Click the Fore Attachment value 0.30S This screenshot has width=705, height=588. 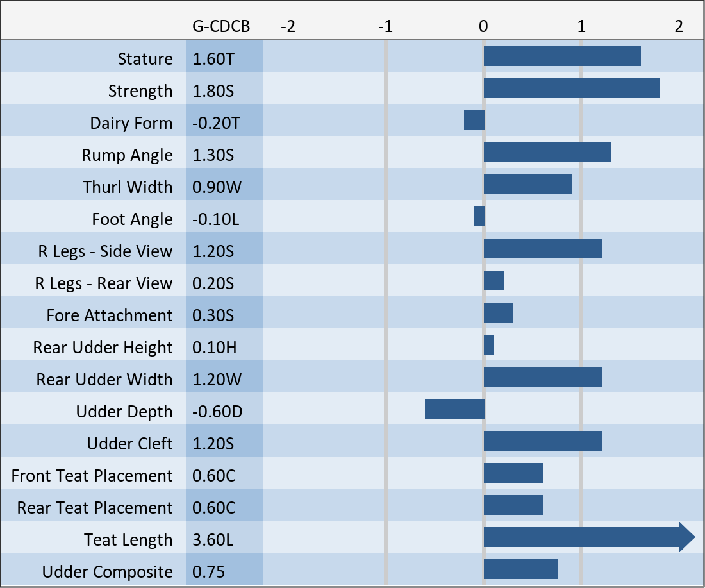(x=213, y=315)
